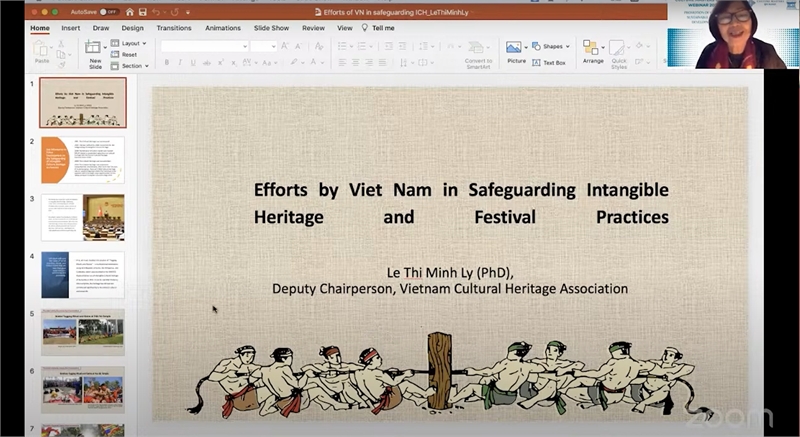This screenshot has width=800, height=437.
Task: Click the Paste button
Action: (x=42, y=53)
